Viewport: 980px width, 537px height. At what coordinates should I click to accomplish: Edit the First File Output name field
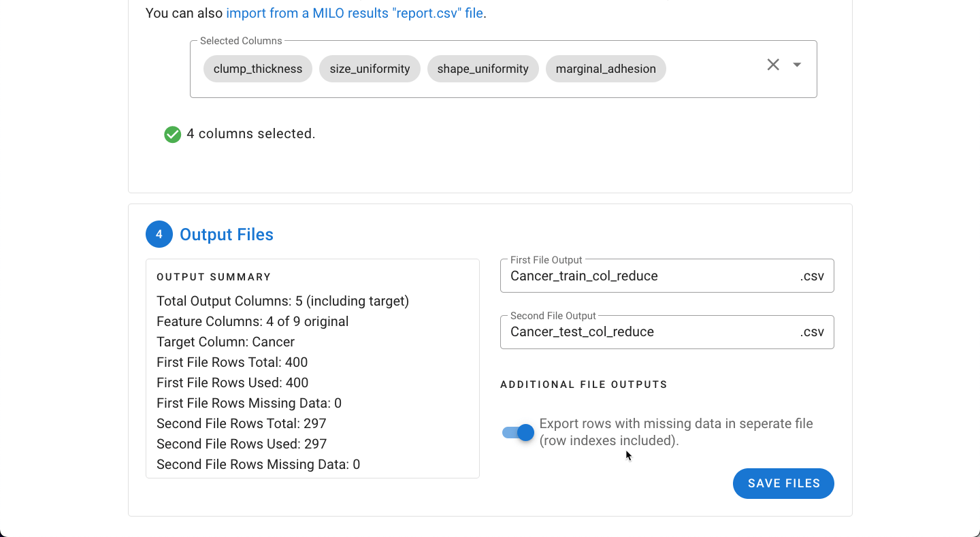click(667, 276)
